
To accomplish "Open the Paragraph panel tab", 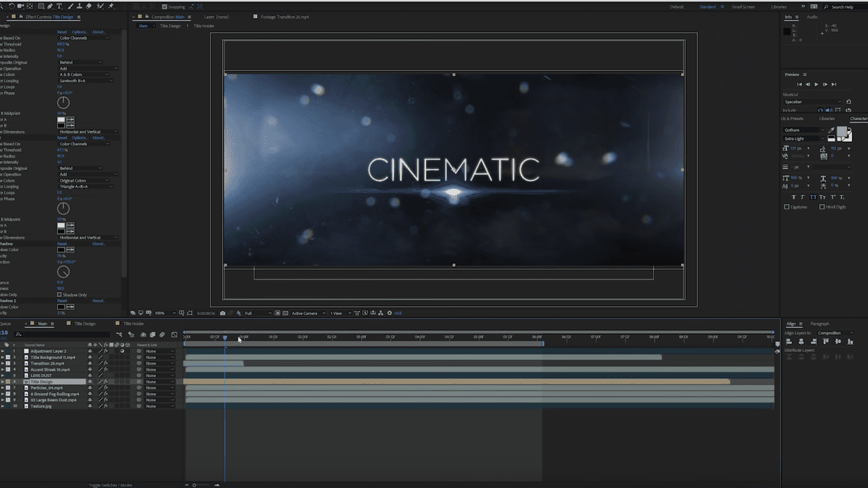I will click(820, 323).
